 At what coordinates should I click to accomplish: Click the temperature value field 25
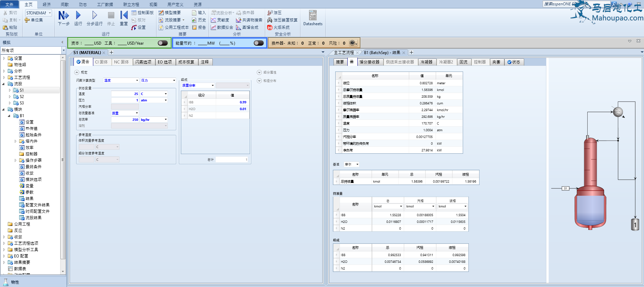click(125, 94)
